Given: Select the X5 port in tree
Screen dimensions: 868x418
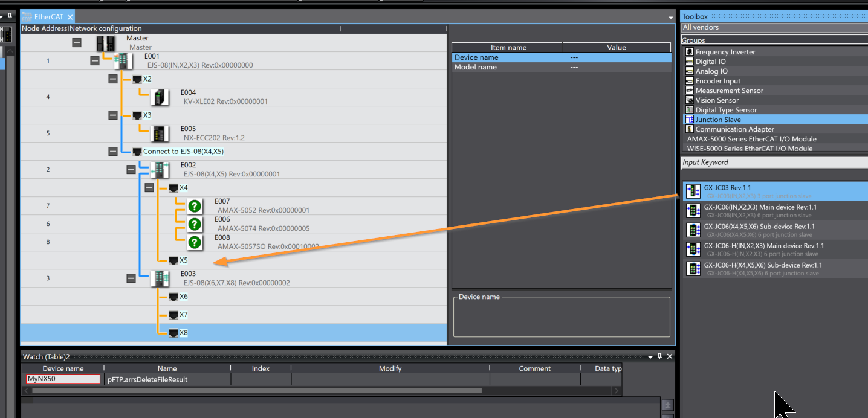Looking at the screenshot, I should click(x=183, y=260).
